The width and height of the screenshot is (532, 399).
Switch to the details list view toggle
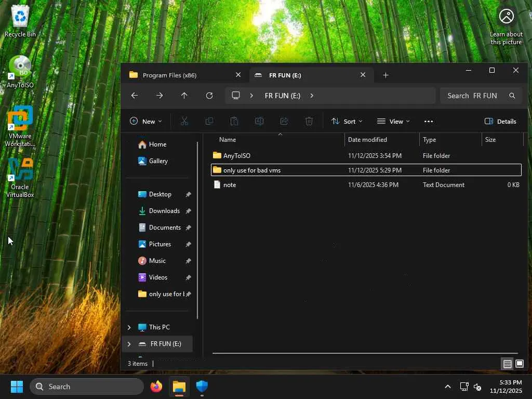pyautogui.click(x=507, y=364)
